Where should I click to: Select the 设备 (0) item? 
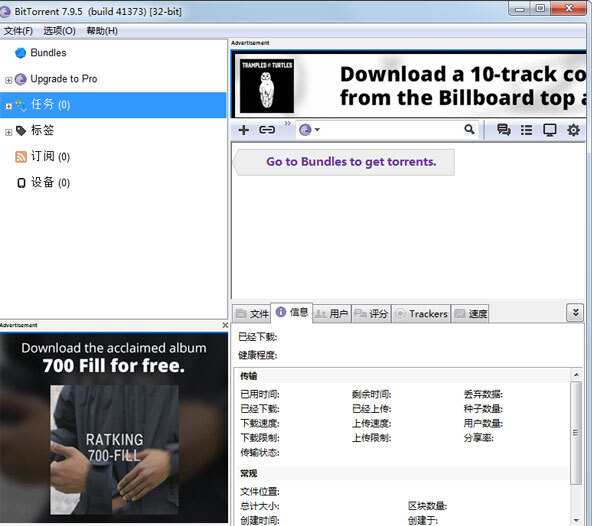pos(51,183)
